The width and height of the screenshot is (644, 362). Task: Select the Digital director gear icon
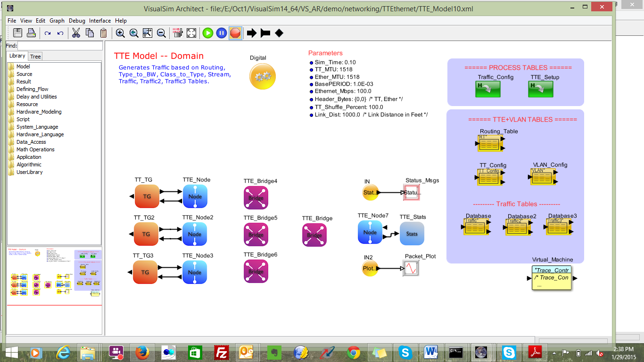pyautogui.click(x=262, y=76)
